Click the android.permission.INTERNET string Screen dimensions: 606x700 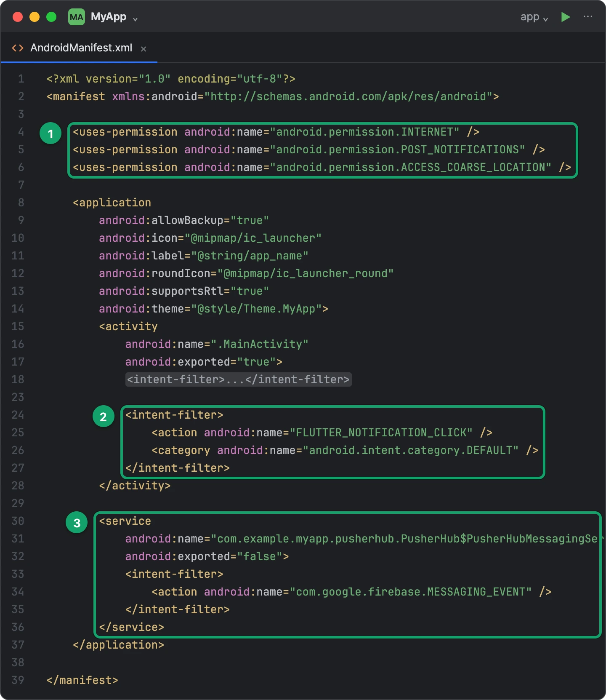(x=364, y=132)
